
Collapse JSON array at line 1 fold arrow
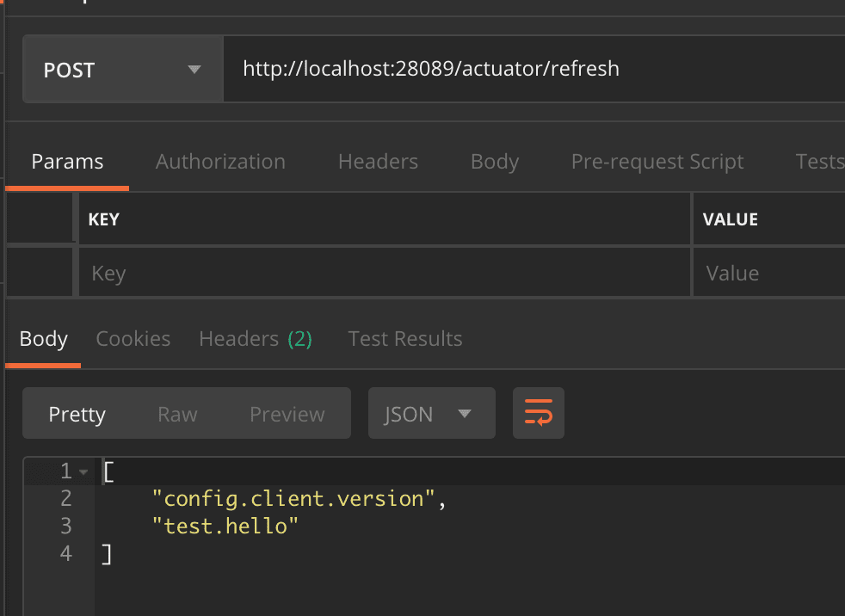[83, 471]
